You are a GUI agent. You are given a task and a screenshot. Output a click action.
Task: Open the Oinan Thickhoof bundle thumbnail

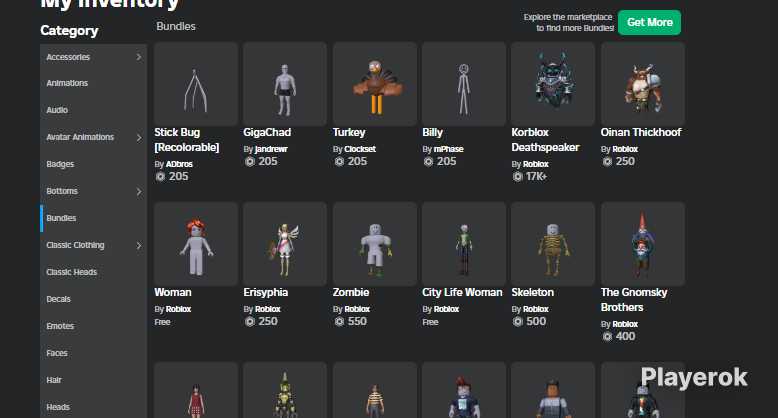pyautogui.click(x=643, y=84)
